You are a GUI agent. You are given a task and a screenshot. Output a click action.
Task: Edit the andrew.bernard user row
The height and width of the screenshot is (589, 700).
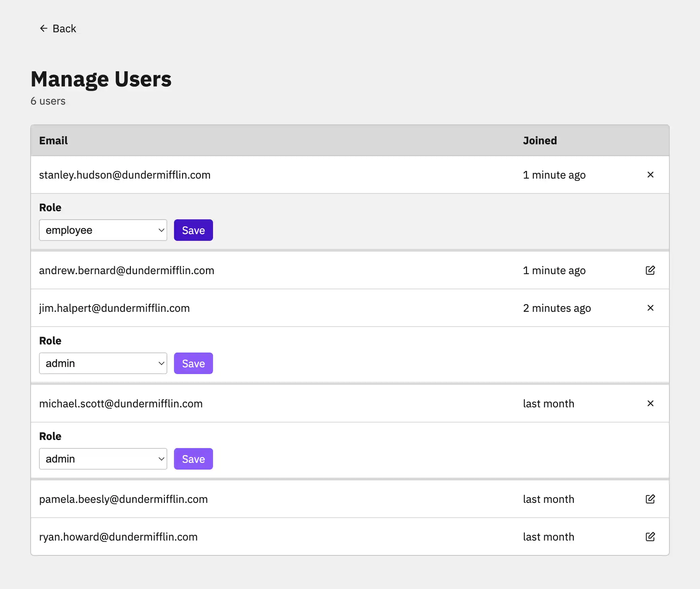650,270
